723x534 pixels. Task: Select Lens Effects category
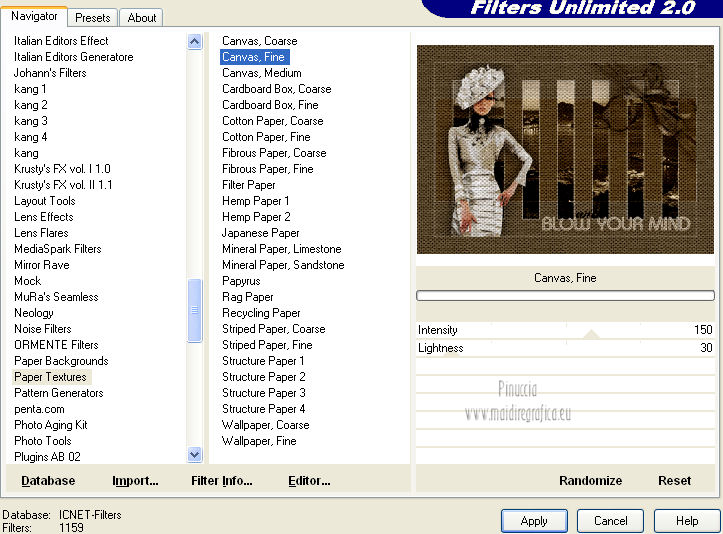click(43, 217)
